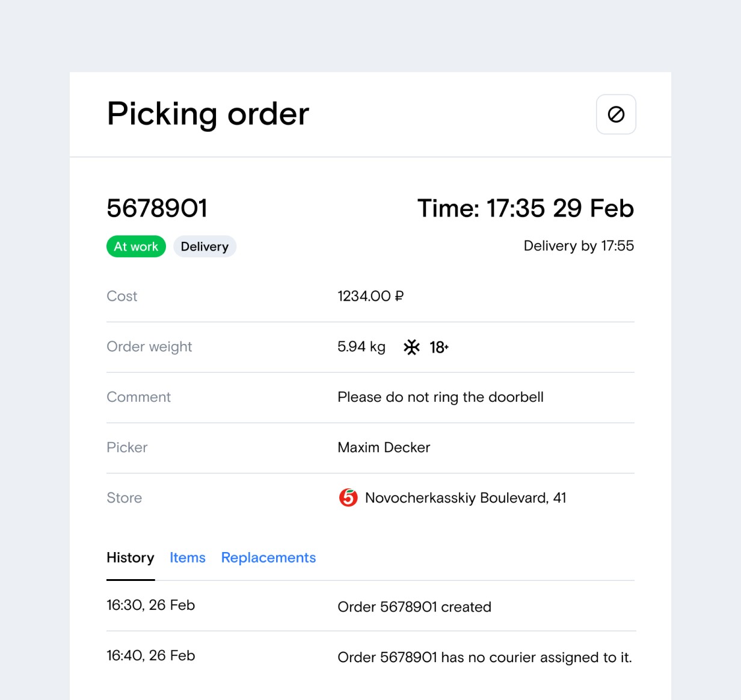Image resolution: width=741 pixels, height=700 pixels.
Task: Click the Time: 17:35 29 Feb text
Action: click(526, 209)
